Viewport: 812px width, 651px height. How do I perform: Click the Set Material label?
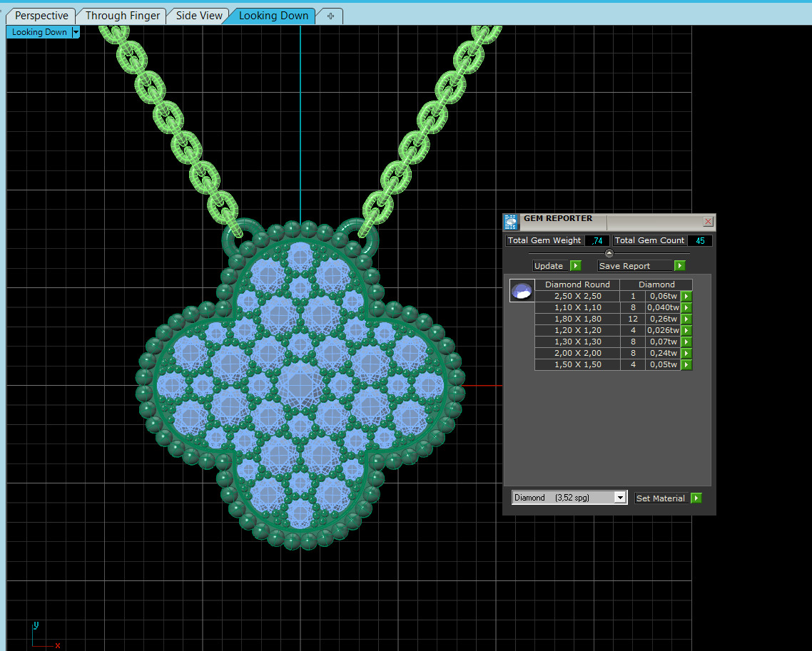[660, 498]
